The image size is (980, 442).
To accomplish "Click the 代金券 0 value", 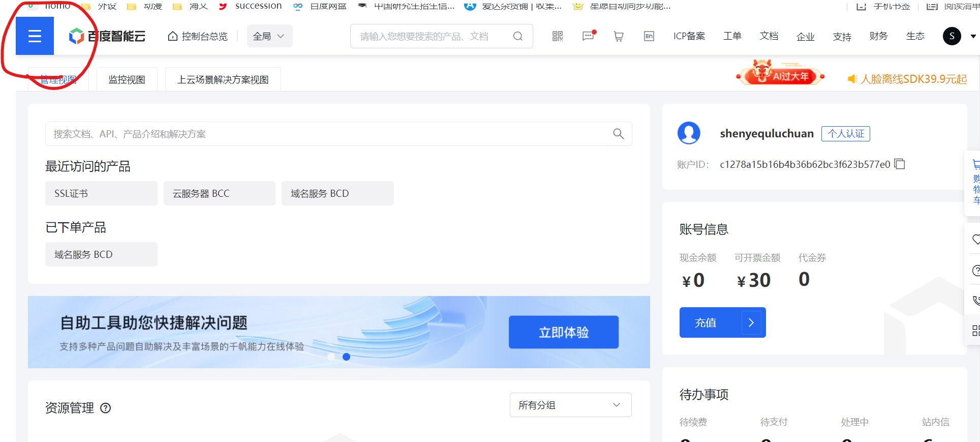I will 804,279.
